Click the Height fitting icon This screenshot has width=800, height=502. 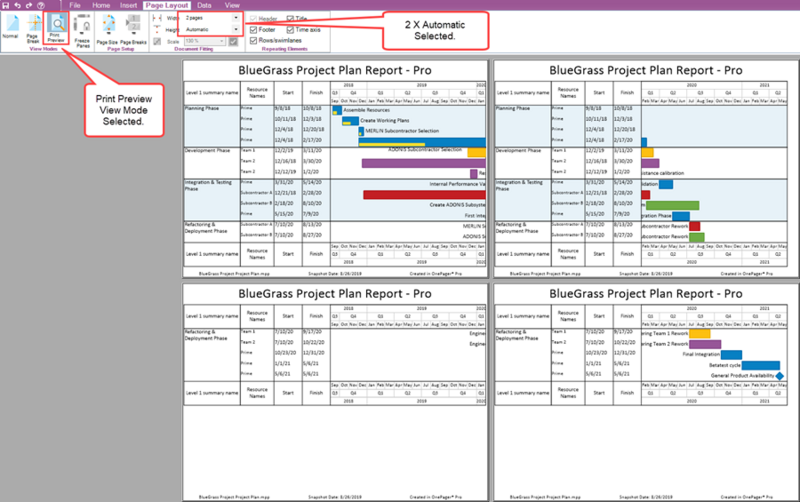[157, 30]
